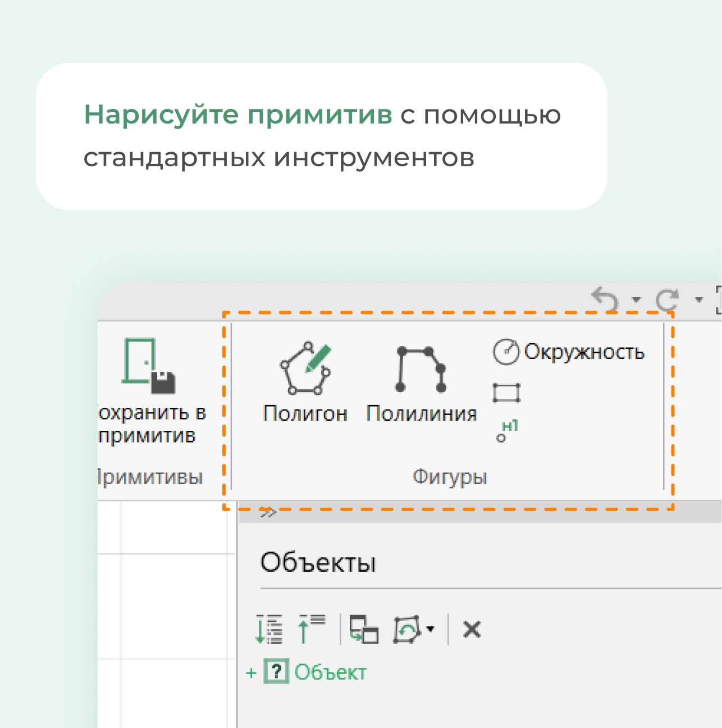722x728 pixels.
Task: Delete object with the X icon
Action: click(472, 629)
